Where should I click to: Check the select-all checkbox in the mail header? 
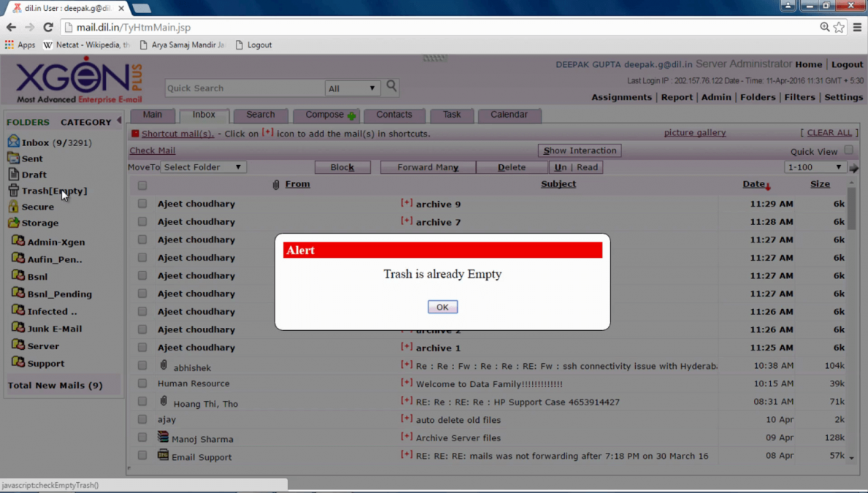pyautogui.click(x=142, y=184)
